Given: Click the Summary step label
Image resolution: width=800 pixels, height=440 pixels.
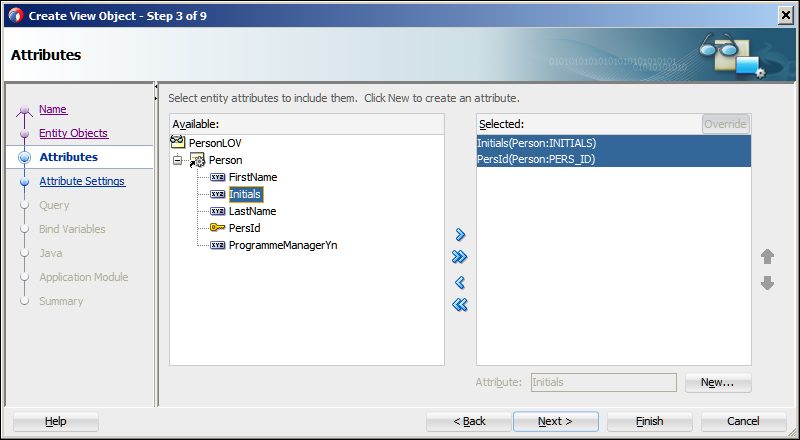Looking at the screenshot, I should tap(61, 301).
